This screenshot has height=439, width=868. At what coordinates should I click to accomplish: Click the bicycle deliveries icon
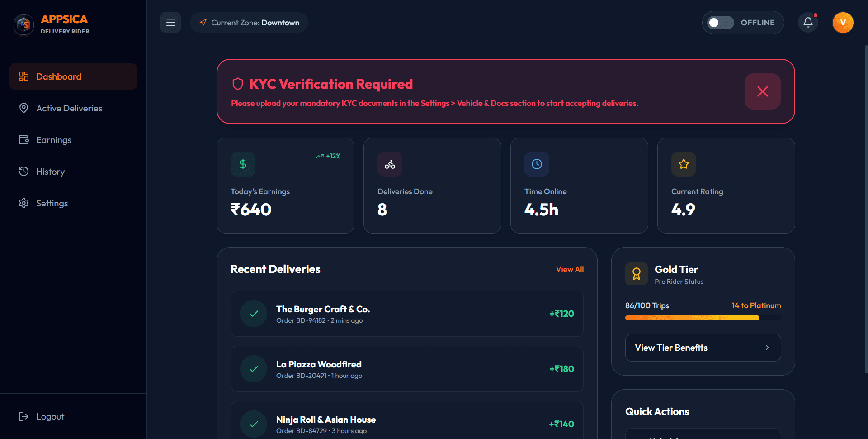[390, 164]
